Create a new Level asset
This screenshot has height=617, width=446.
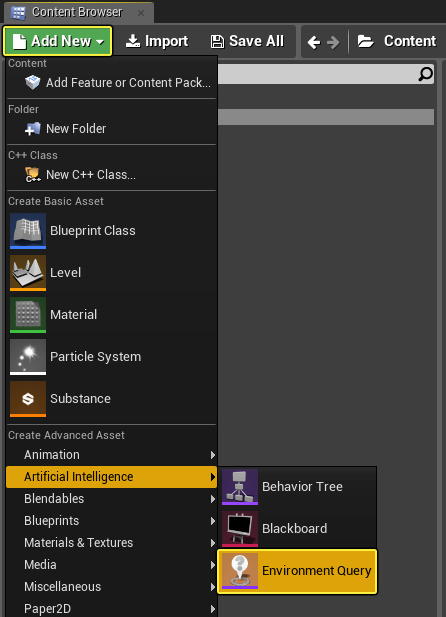(x=111, y=273)
